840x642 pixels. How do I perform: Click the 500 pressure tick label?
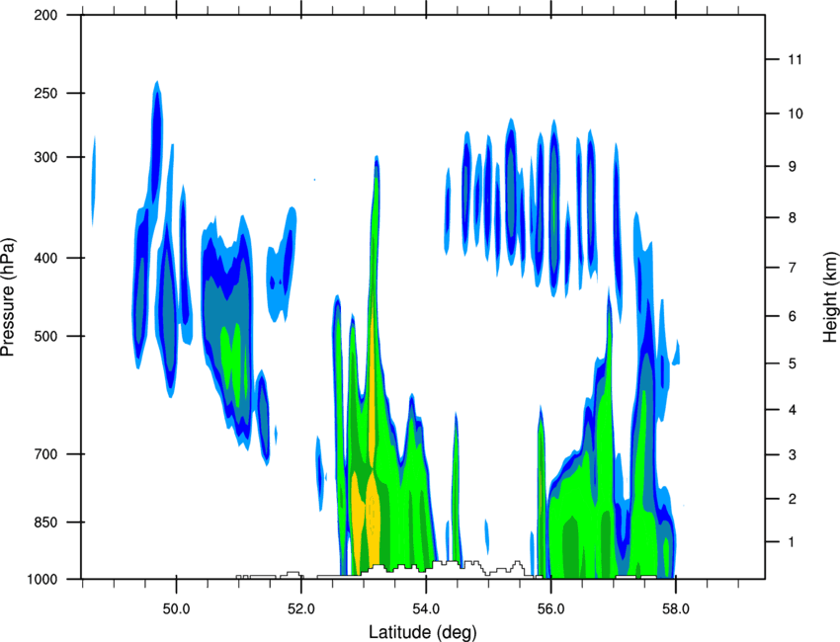45,336
